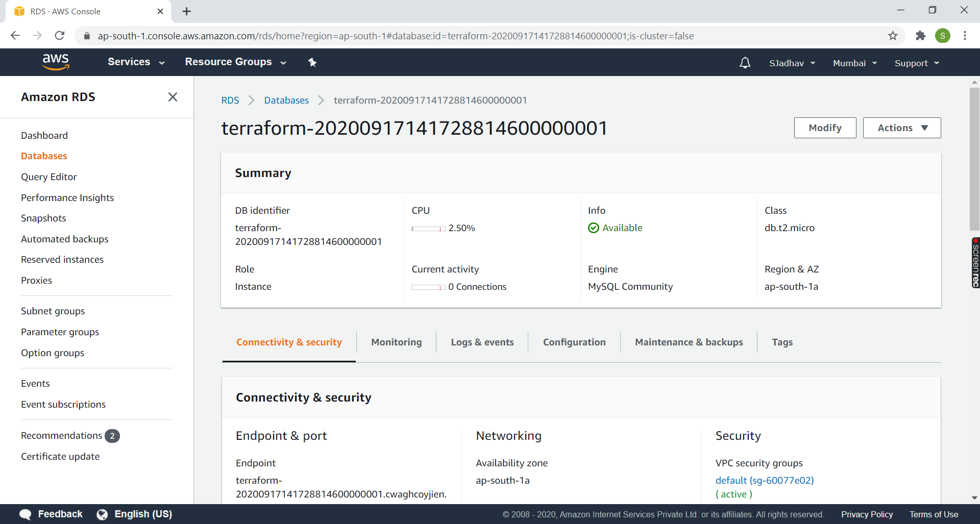Click the notifications bell icon
Screen dimensions: 980x524
(x=745, y=62)
